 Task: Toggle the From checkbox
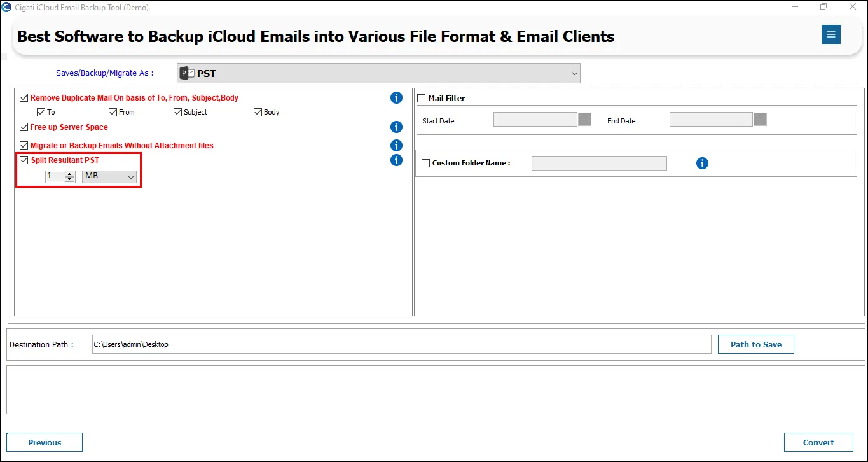113,112
